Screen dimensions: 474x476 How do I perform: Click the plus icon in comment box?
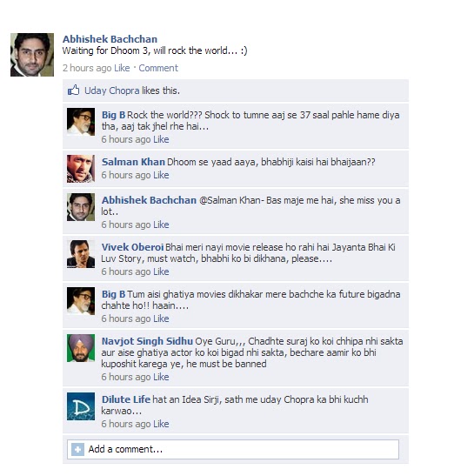(x=77, y=449)
